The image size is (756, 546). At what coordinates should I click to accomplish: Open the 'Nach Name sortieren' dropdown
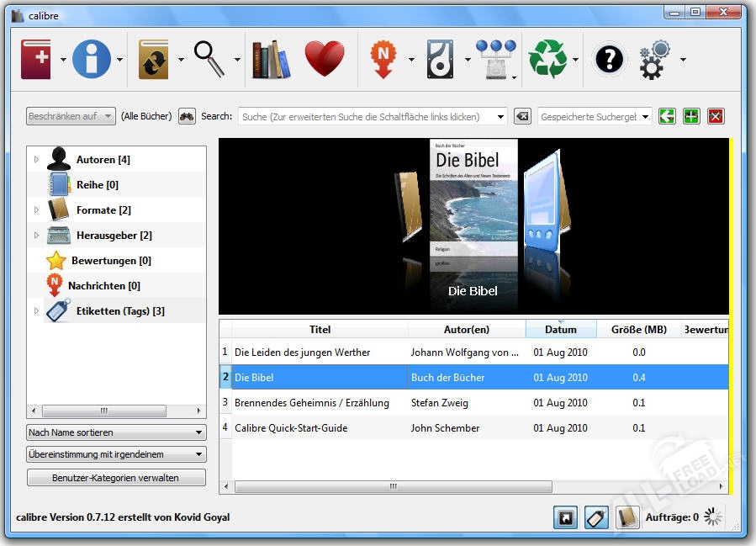pyautogui.click(x=116, y=432)
